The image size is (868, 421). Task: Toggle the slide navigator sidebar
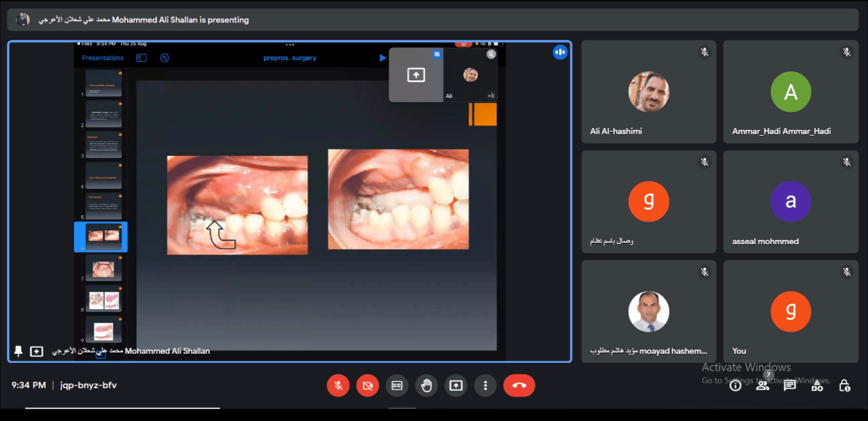click(140, 58)
